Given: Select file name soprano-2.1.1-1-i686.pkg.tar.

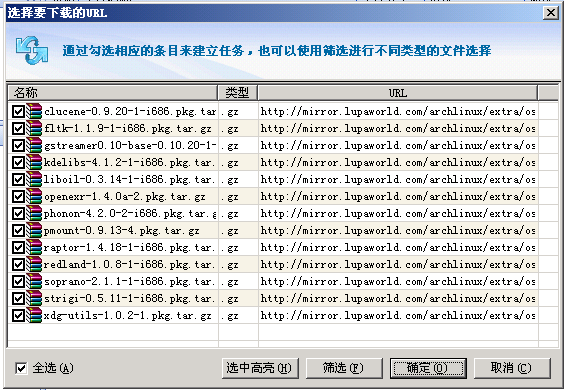Looking at the screenshot, I should coord(129,282).
